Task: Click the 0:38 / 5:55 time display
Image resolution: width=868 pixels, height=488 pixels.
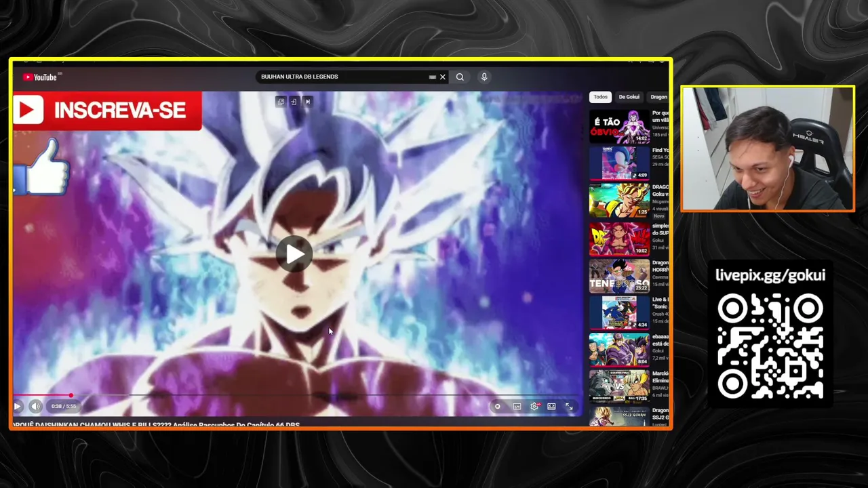Action: coord(63,407)
